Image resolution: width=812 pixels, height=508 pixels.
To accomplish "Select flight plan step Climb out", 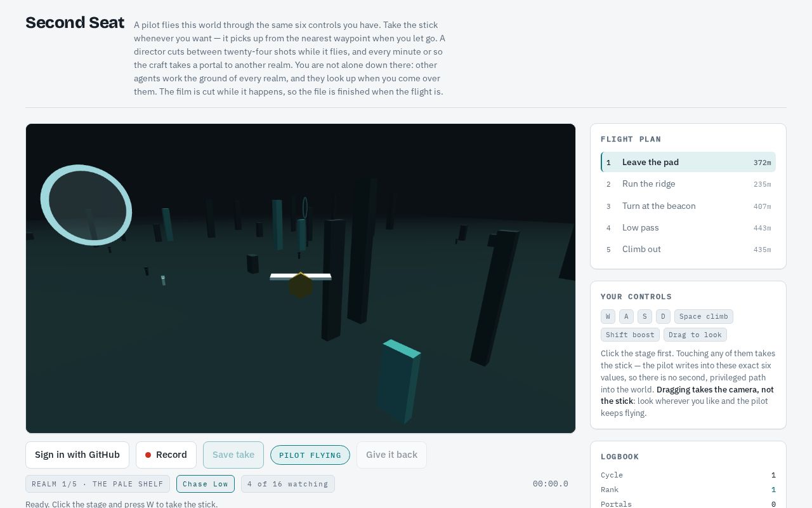I will click(x=688, y=250).
